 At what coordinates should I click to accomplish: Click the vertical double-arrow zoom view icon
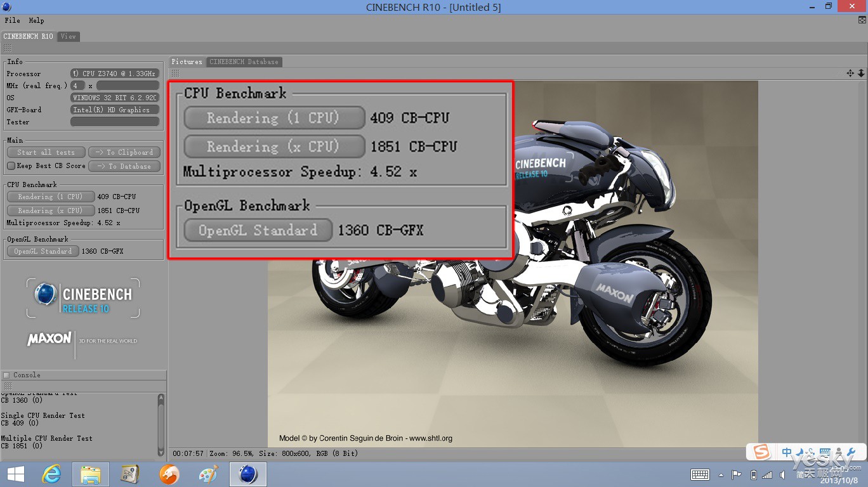pos(861,74)
